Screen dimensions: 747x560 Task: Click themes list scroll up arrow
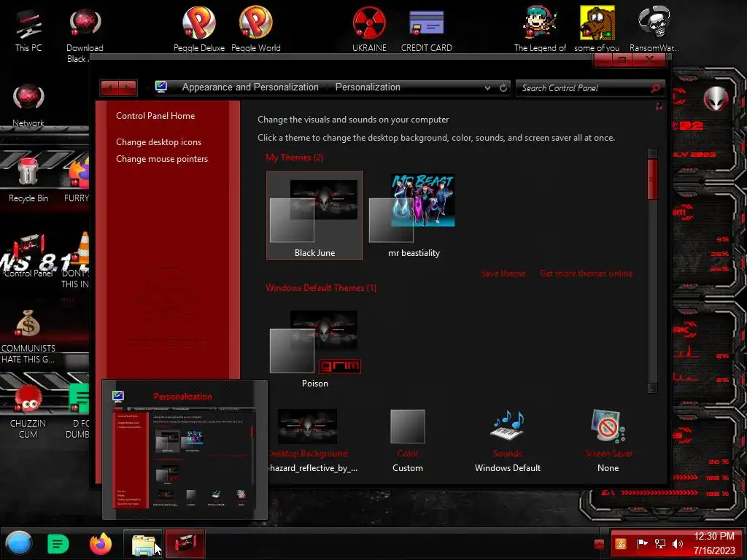pyautogui.click(x=653, y=153)
